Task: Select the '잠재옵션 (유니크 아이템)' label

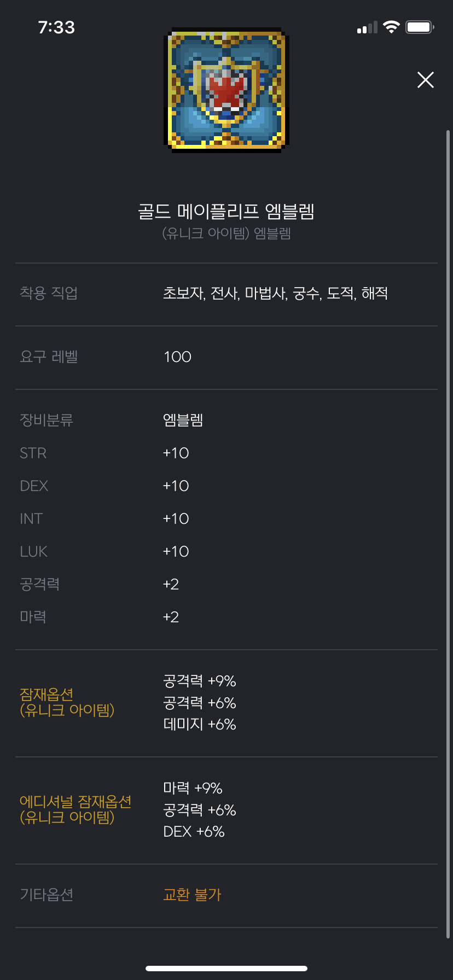Action: [67, 703]
